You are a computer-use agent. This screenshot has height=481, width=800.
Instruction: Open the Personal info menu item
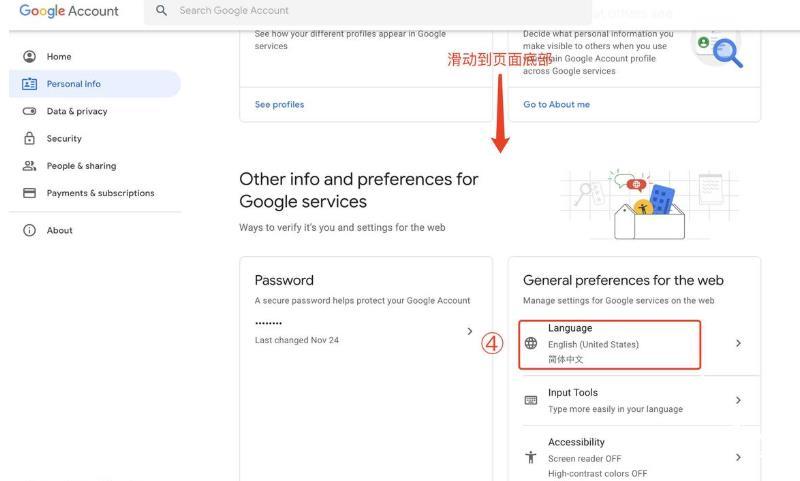click(x=74, y=84)
